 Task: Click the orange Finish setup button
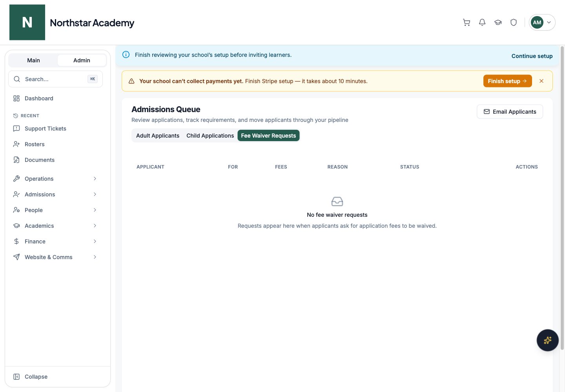507,81
